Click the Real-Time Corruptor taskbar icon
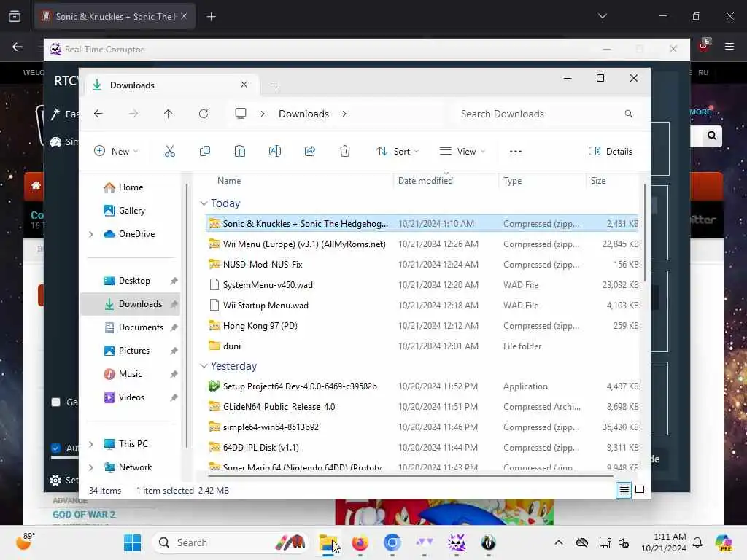Viewport: 747px width, 560px height. tap(457, 542)
